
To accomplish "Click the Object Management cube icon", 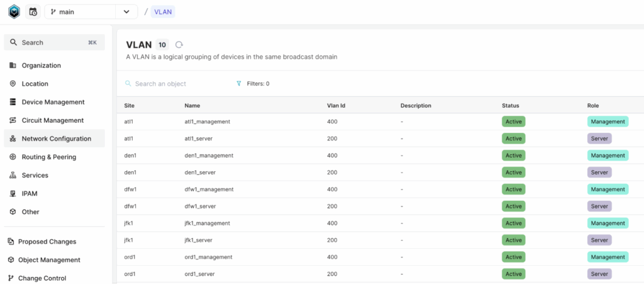I will click(11, 259).
